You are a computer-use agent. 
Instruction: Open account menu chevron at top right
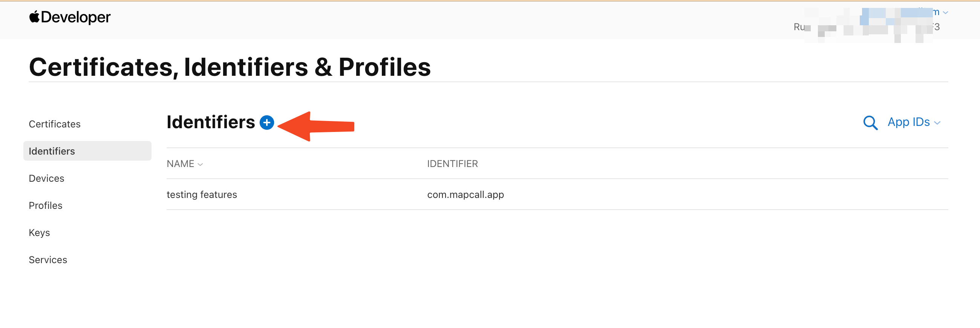point(945,13)
